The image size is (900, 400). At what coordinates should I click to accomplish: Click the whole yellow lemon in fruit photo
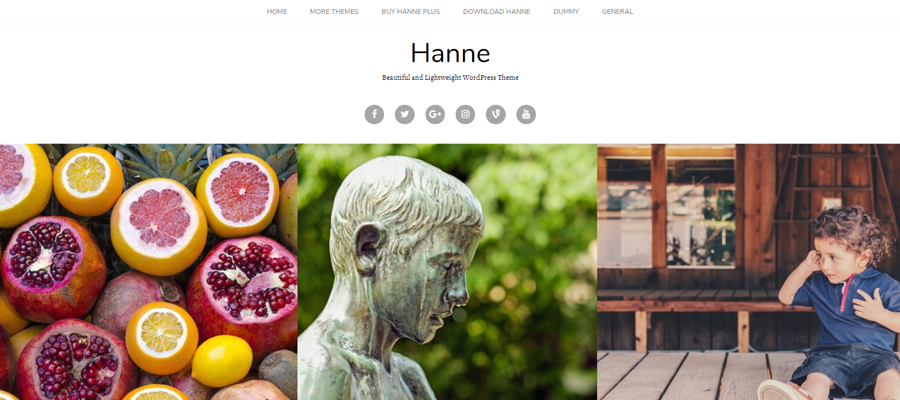pos(222,361)
